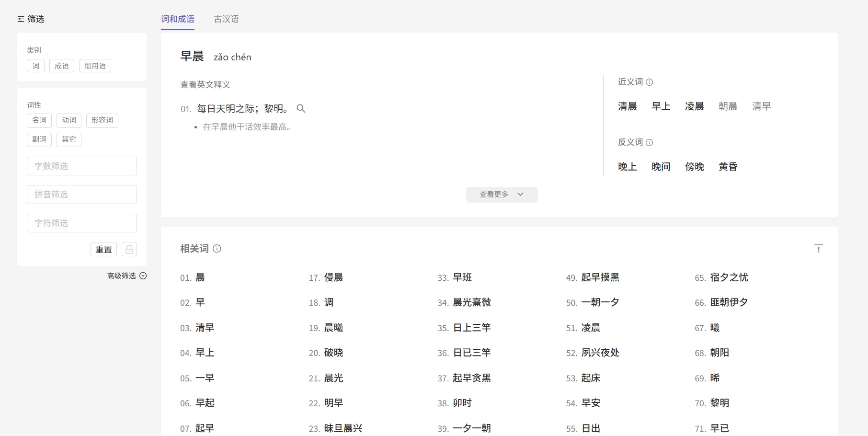This screenshot has width=868, height=436.
Task: Click the lock icon beside 重置
Action: [x=129, y=250]
